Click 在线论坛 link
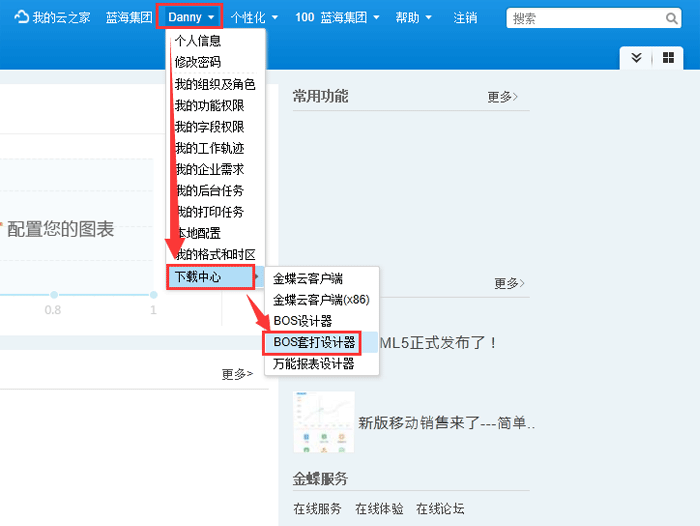Screen dimensions: 700x526 (440, 509)
